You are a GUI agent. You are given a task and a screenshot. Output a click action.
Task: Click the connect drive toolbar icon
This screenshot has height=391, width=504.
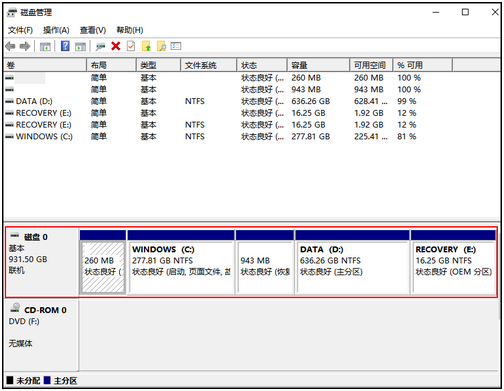[x=100, y=46]
